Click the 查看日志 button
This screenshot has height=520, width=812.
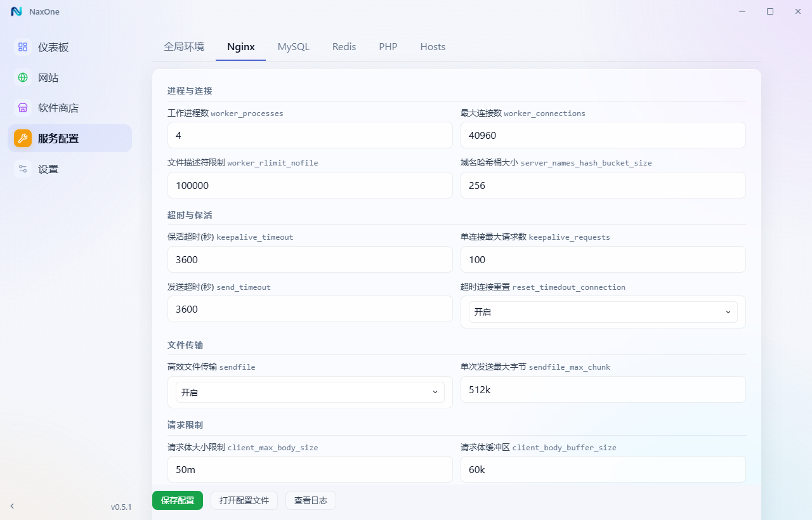click(x=311, y=500)
